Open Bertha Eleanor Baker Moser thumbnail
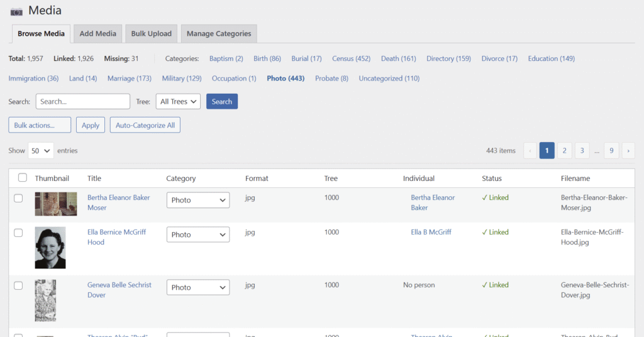The width and height of the screenshot is (644, 337). coord(56,204)
